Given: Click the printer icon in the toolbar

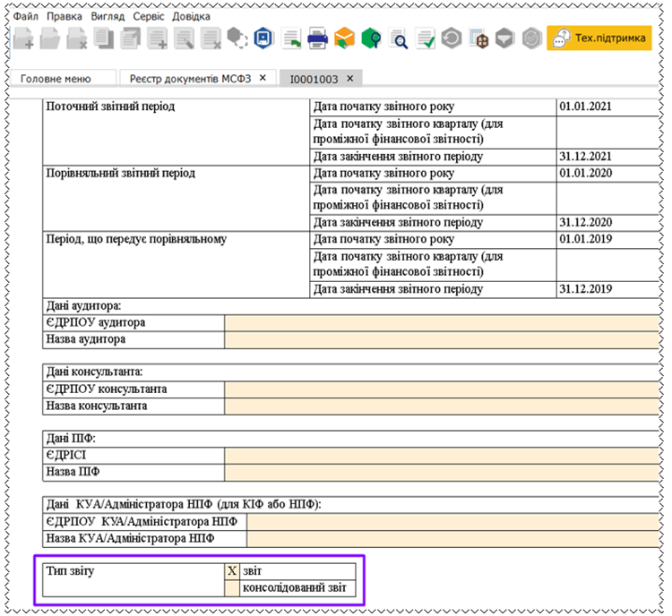Looking at the screenshot, I should pos(318,38).
